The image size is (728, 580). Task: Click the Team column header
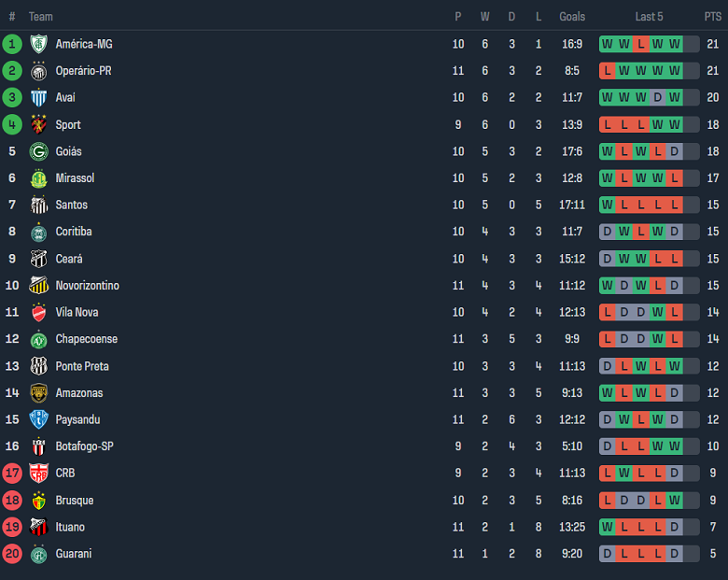pos(41,17)
